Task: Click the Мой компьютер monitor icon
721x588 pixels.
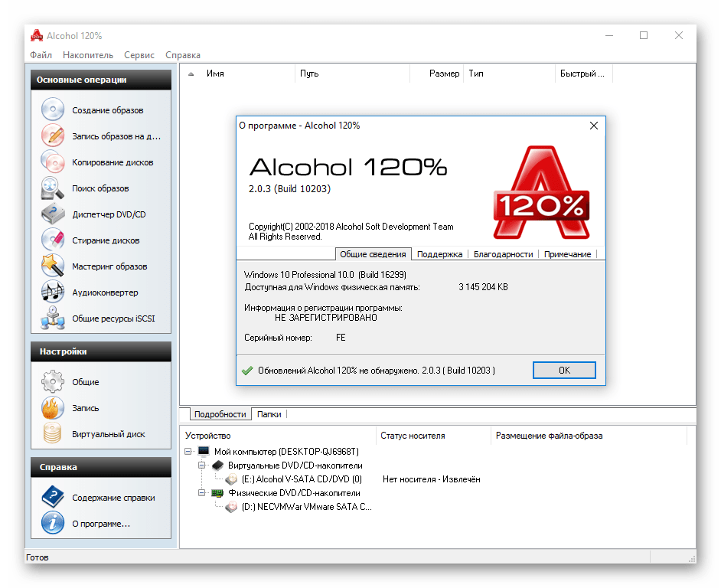Action: click(x=204, y=452)
